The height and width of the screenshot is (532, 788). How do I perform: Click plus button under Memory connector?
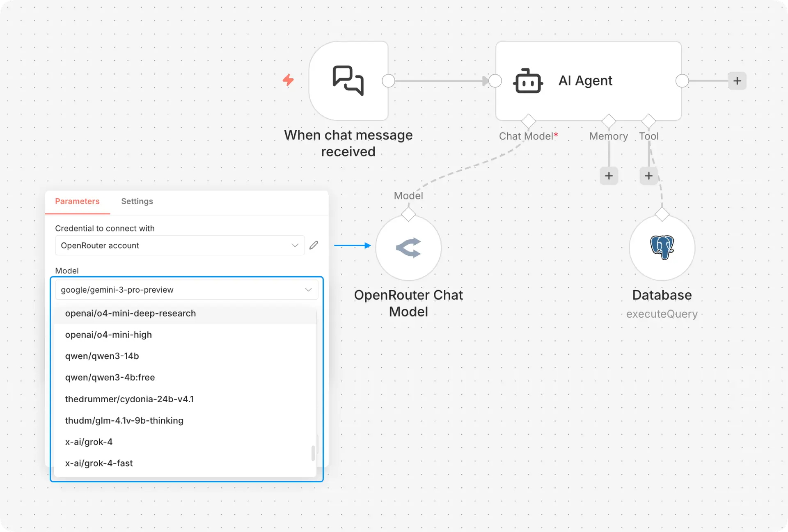click(609, 176)
